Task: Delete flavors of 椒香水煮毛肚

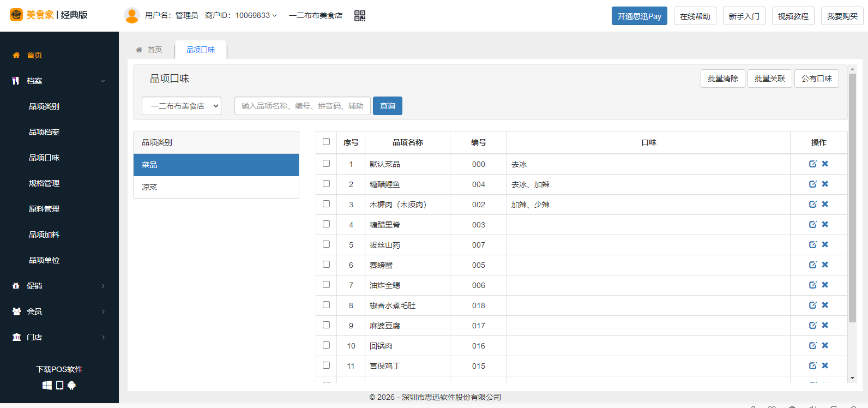Action: pos(825,305)
